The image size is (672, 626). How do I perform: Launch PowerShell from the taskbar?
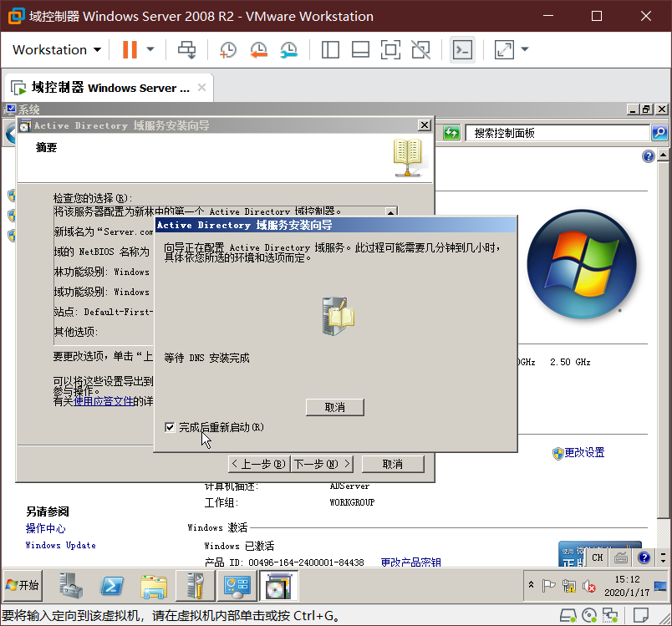(112, 586)
